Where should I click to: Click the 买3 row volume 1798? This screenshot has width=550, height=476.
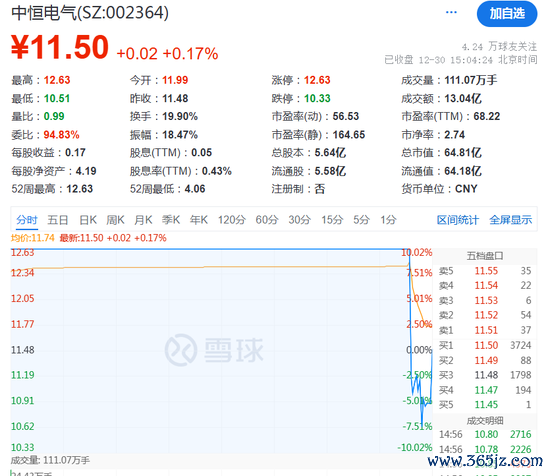click(521, 375)
